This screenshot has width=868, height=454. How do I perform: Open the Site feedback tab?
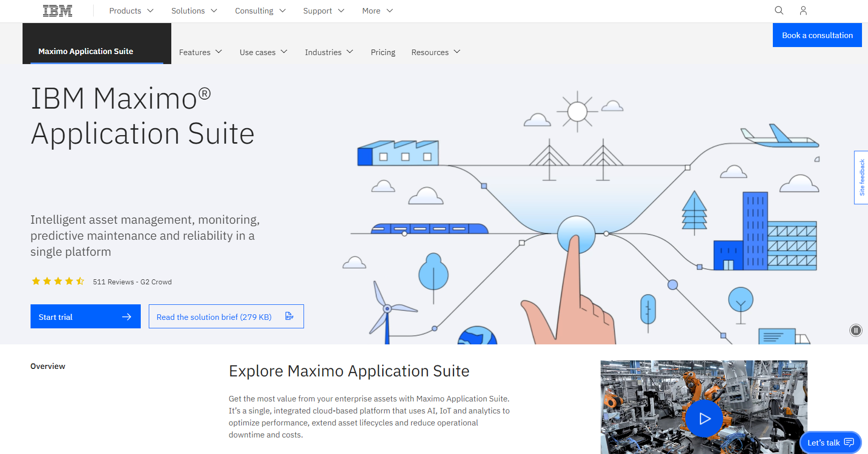861,177
